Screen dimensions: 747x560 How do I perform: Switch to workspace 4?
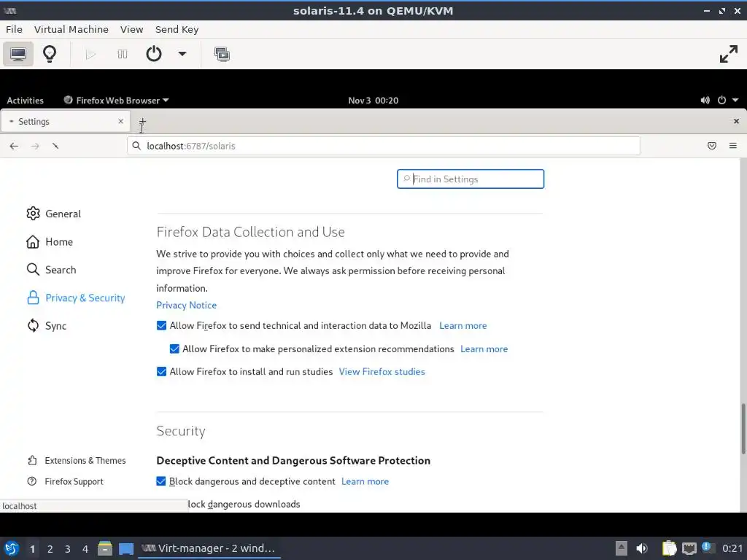point(85,549)
